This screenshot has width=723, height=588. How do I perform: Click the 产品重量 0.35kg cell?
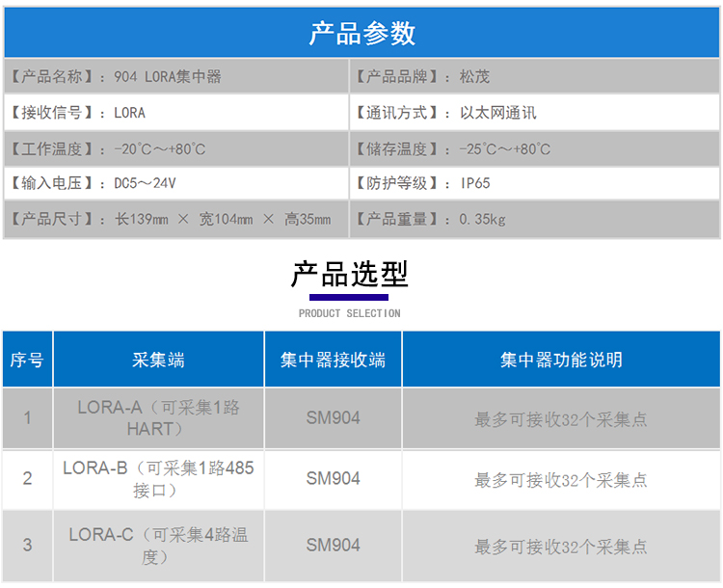click(x=534, y=220)
